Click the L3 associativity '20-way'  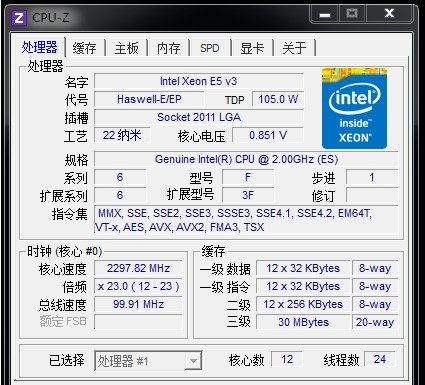375,322
